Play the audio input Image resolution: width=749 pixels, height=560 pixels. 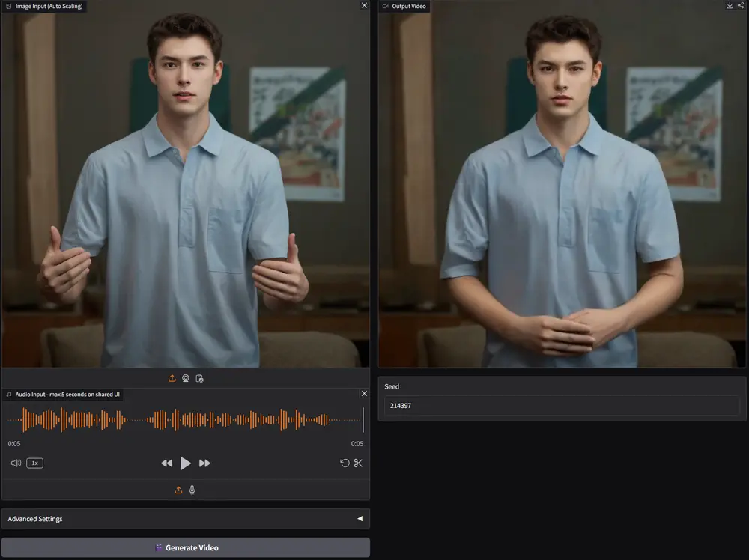pyautogui.click(x=185, y=463)
